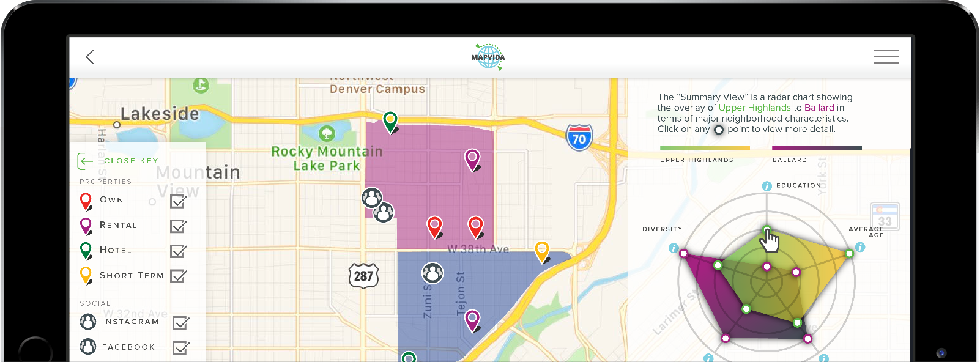Click the Denver Campus map label
This screenshot has height=362, width=980.
coord(377,89)
